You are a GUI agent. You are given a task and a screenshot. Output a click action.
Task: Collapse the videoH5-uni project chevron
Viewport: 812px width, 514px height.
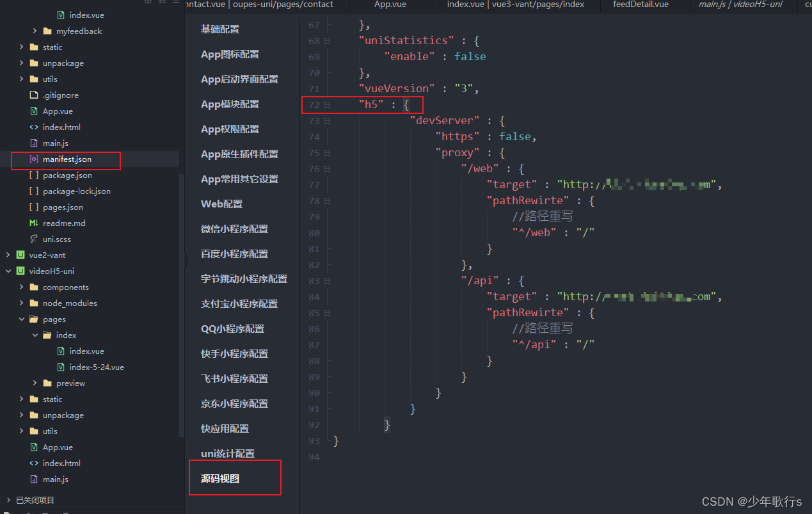[8, 271]
